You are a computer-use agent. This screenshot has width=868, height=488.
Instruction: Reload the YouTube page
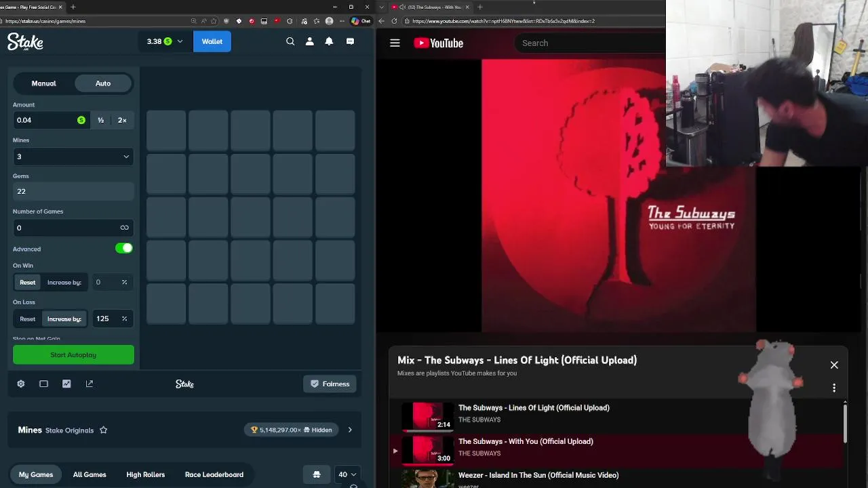pyautogui.click(x=394, y=21)
